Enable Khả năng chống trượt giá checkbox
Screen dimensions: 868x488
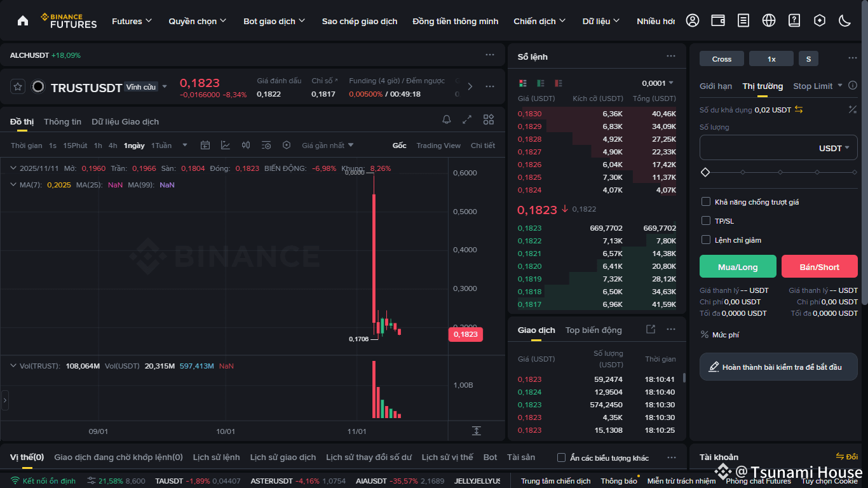[x=705, y=201]
